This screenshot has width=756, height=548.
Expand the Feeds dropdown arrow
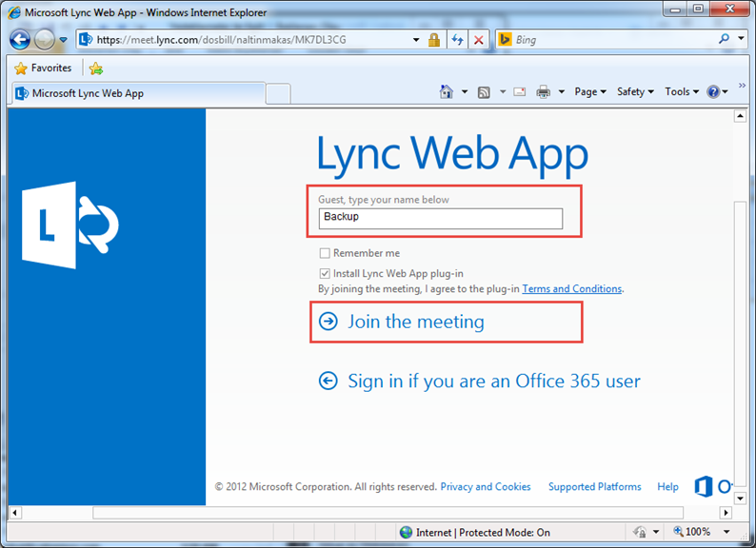tap(503, 91)
